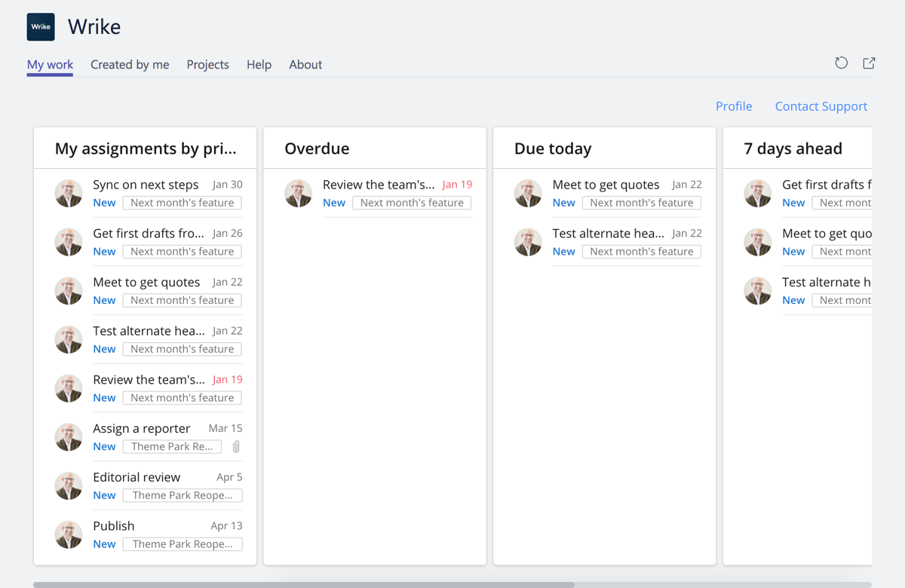The width and height of the screenshot is (905, 588).
Task: Open Review the team's... task in Overdue column
Action: point(379,185)
